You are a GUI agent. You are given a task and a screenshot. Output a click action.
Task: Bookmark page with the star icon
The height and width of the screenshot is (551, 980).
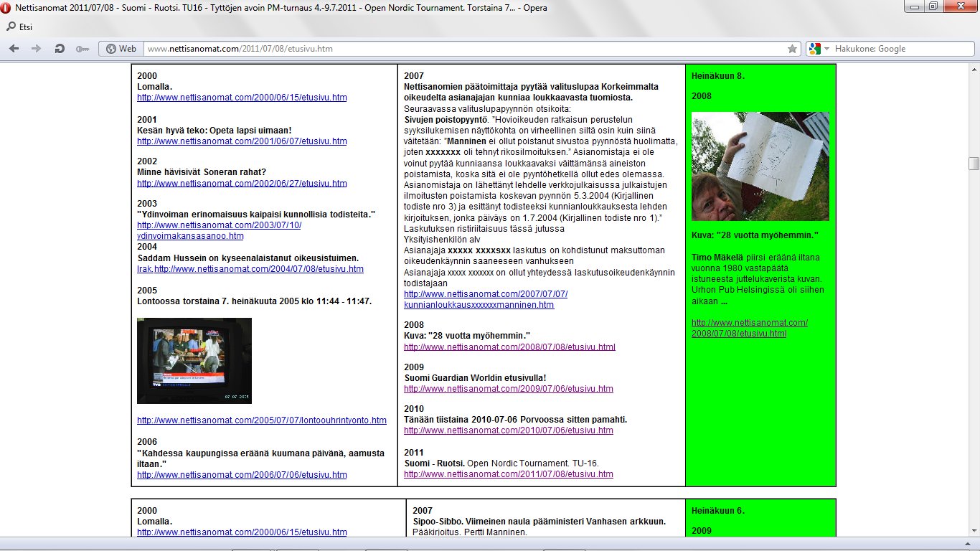792,49
